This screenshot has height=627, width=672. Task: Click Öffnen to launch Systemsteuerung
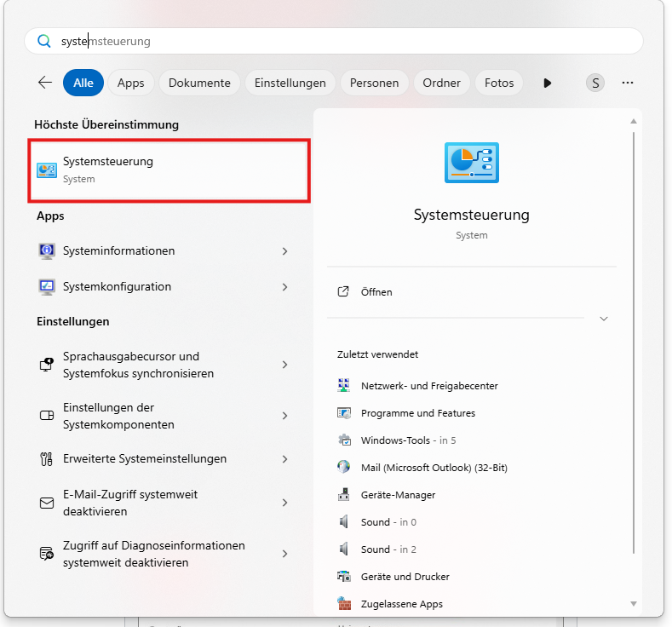tap(376, 292)
